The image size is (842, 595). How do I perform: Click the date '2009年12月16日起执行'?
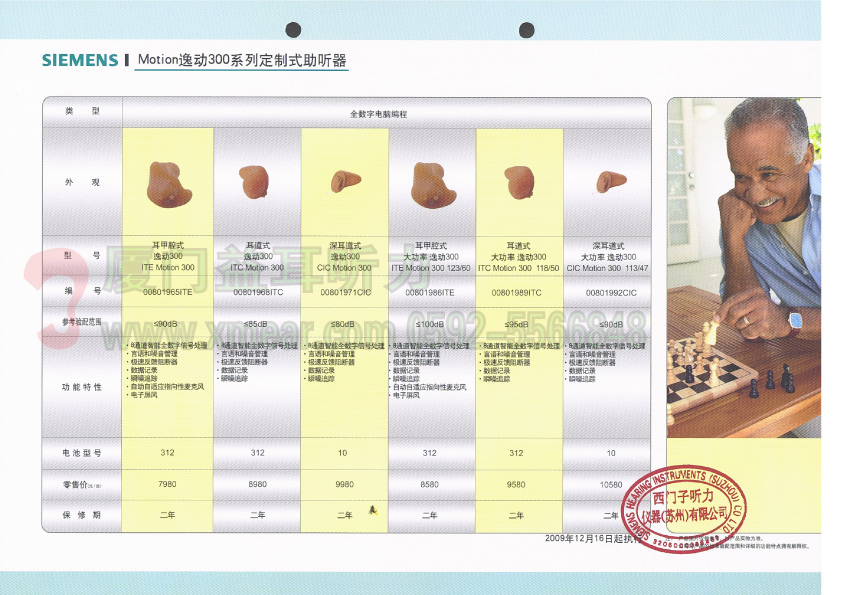point(593,538)
